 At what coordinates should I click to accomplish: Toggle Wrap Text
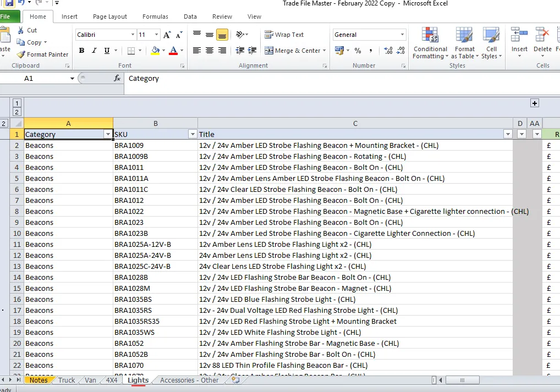[284, 35]
